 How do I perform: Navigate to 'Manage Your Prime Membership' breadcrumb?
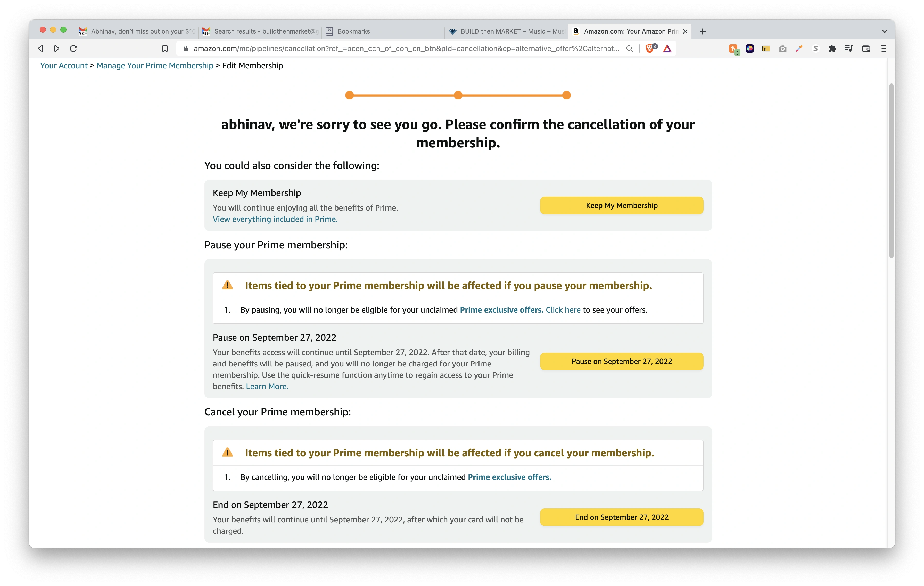coord(155,65)
